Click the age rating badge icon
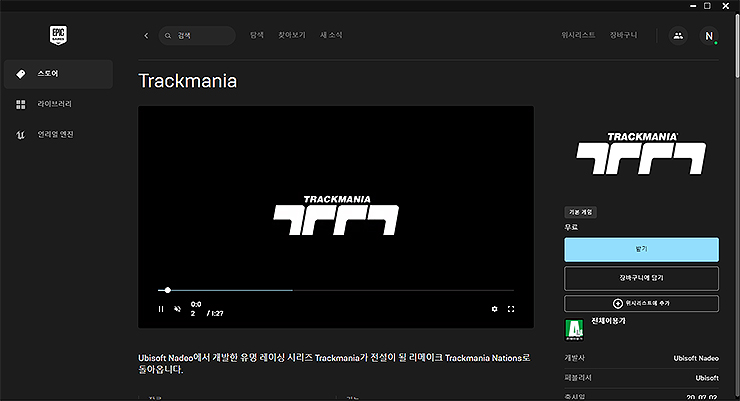Screen dimensions: 740x401 [x=574, y=330]
